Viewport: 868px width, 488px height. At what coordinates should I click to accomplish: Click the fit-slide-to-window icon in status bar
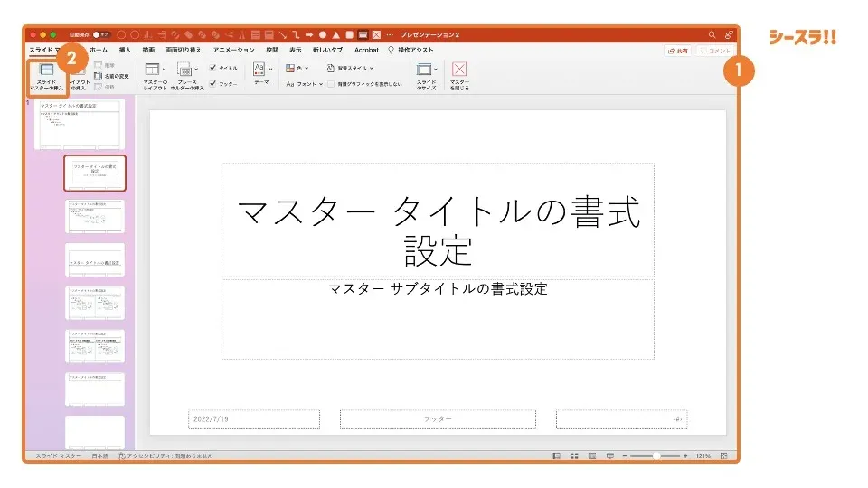(x=723, y=456)
